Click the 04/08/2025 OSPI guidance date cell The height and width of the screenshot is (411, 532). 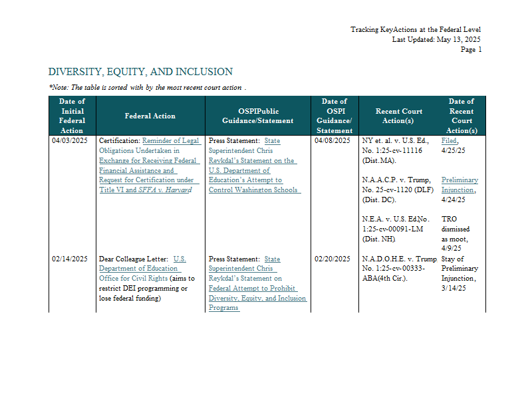tap(332, 140)
